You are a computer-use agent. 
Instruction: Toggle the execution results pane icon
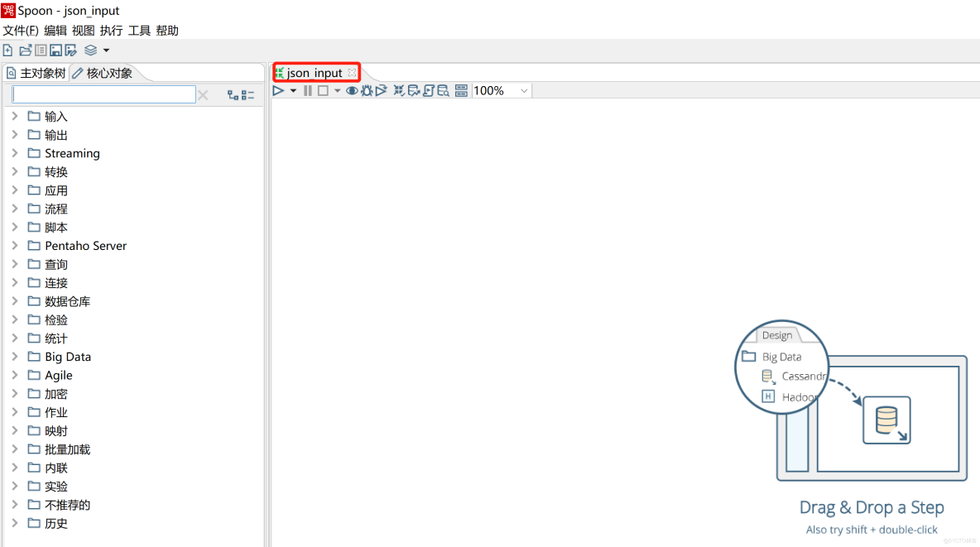[x=461, y=91]
